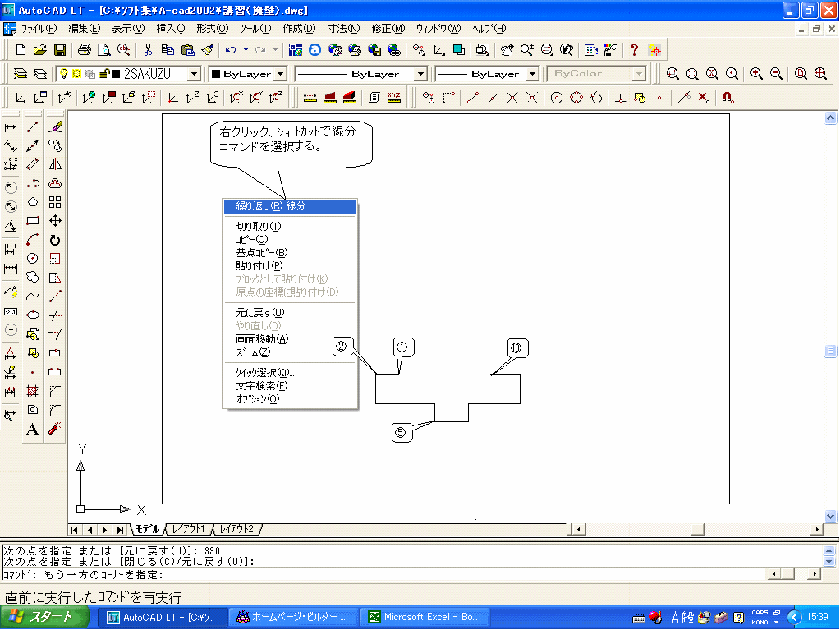840x630 pixels.
Task: Open the ByLayer lineweight dropdown
Action: (533, 73)
